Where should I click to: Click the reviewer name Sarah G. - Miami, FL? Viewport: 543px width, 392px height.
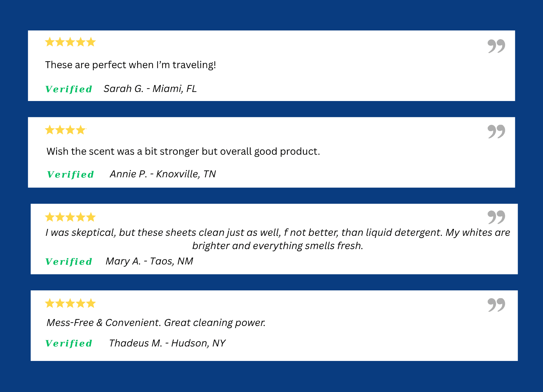tap(150, 89)
